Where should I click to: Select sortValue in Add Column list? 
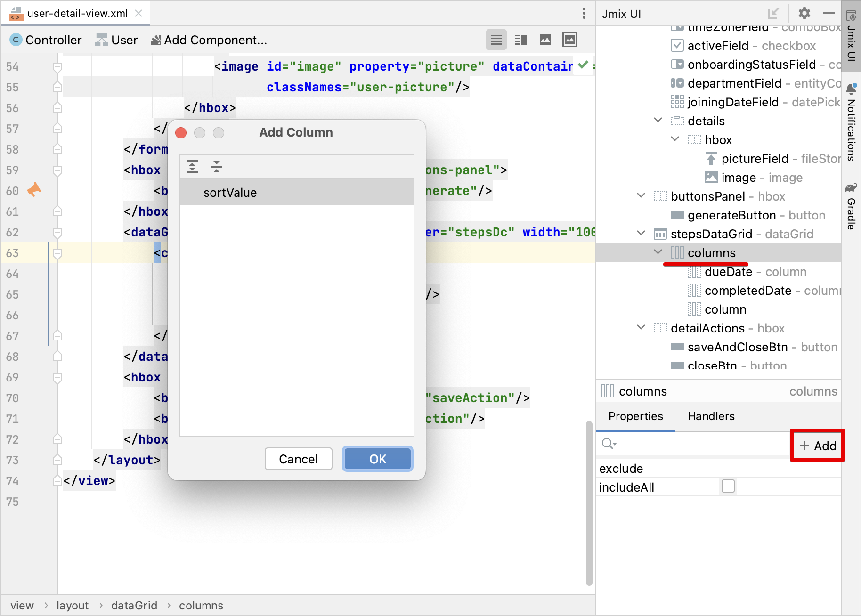pos(297,192)
